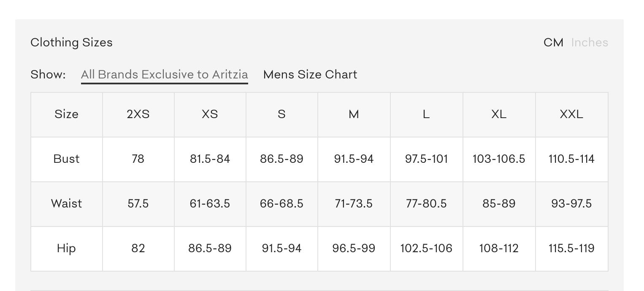Viewport: 644px width, 291px height.
Task: Click the L size column header
Action: 426,114
